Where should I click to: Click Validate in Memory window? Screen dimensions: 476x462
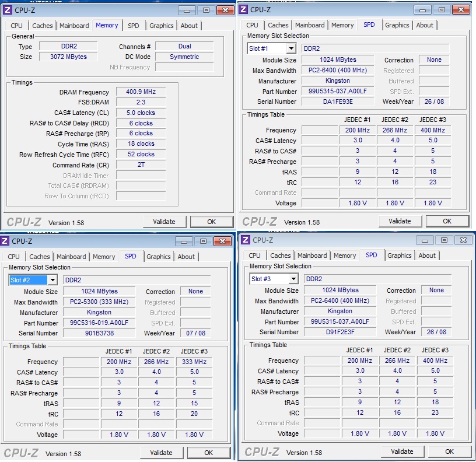[x=164, y=222]
